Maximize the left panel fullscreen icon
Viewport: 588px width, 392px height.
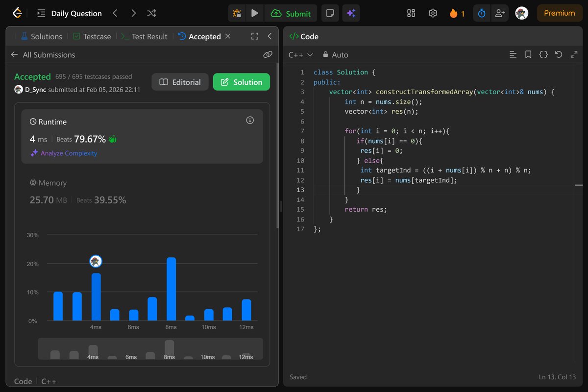coord(254,36)
